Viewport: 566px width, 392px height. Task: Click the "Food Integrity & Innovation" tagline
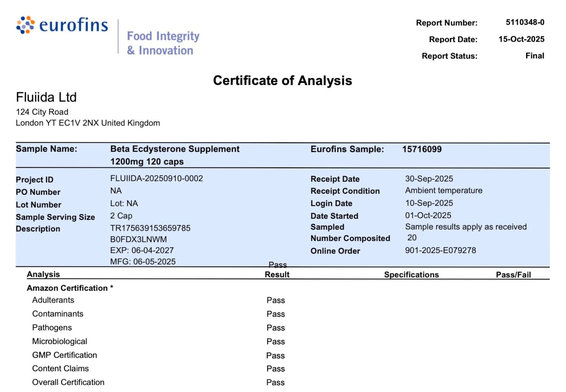pos(163,43)
